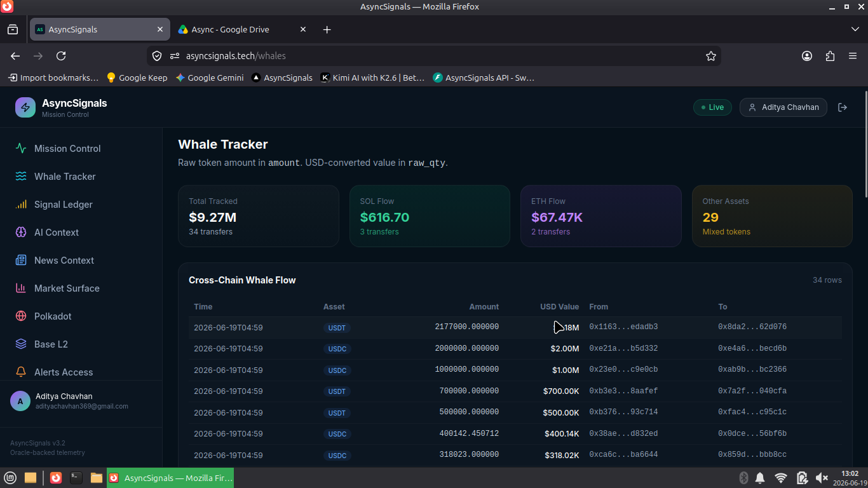Open the Firefox hamburger application menu
The height and width of the screenshot is (488, 868).
853,56
